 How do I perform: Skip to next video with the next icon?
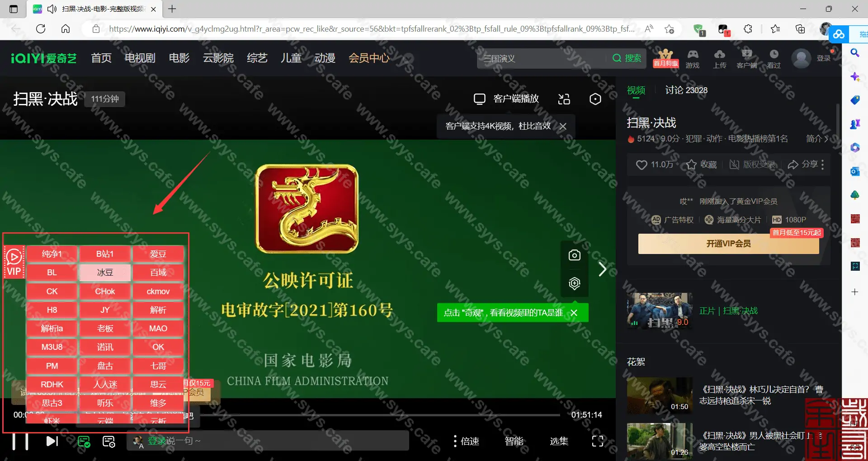coord(52,442)
